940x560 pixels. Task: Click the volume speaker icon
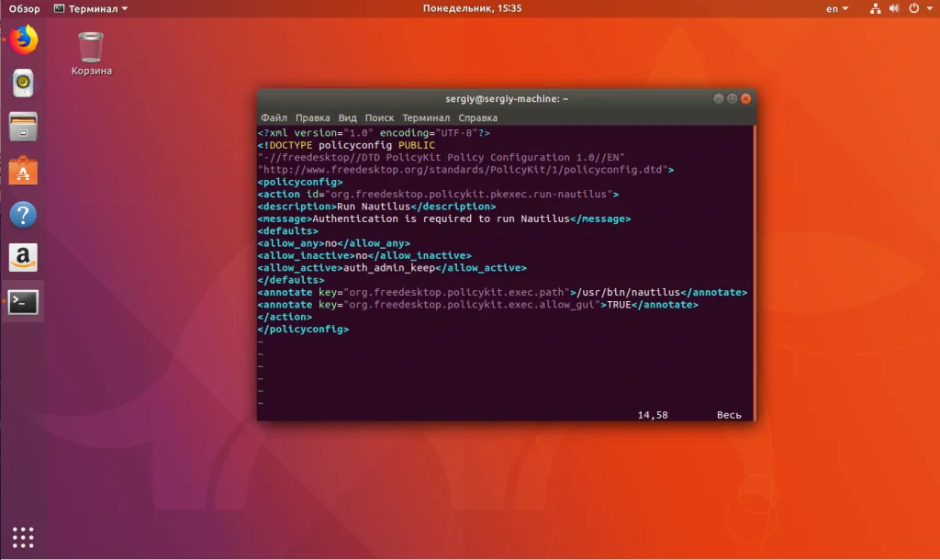tap(894, 8)
